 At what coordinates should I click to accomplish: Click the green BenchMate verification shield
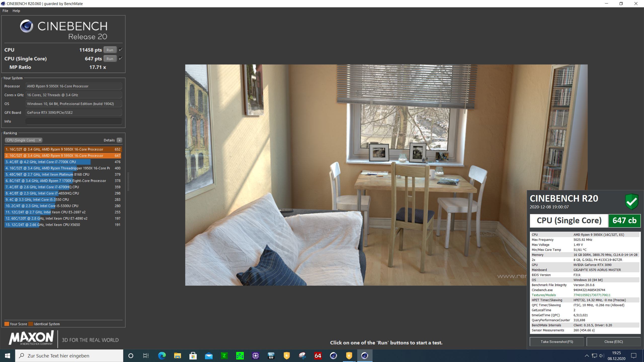pos(631,201)
